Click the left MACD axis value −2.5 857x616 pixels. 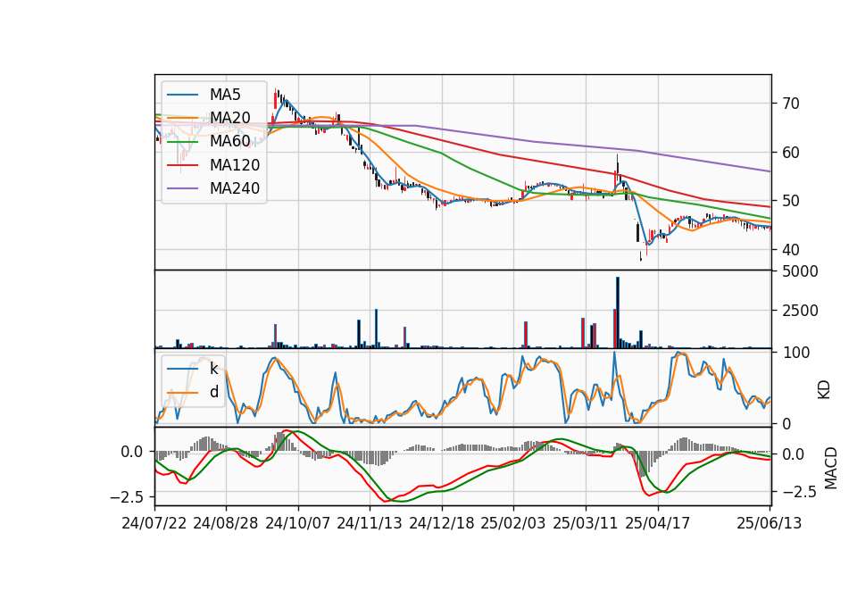(x=127, y=497)
